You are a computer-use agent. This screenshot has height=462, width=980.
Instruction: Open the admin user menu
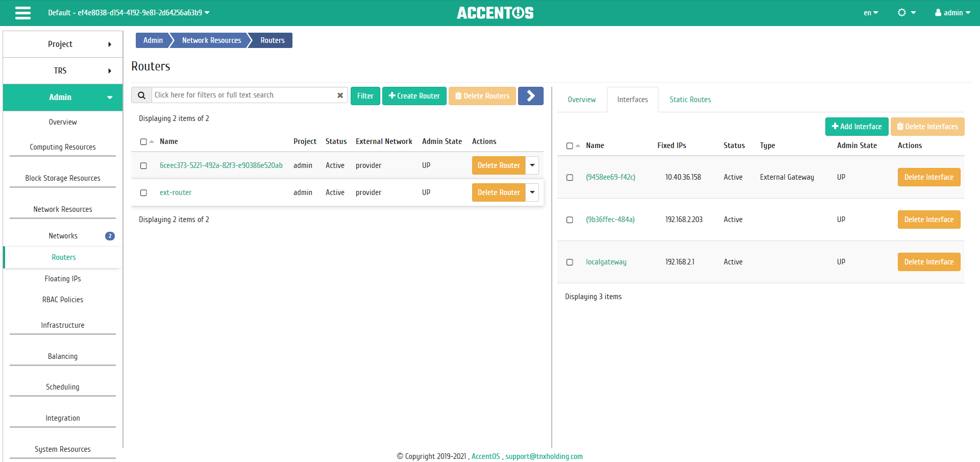pyautogui.click(x=952, y=13)
